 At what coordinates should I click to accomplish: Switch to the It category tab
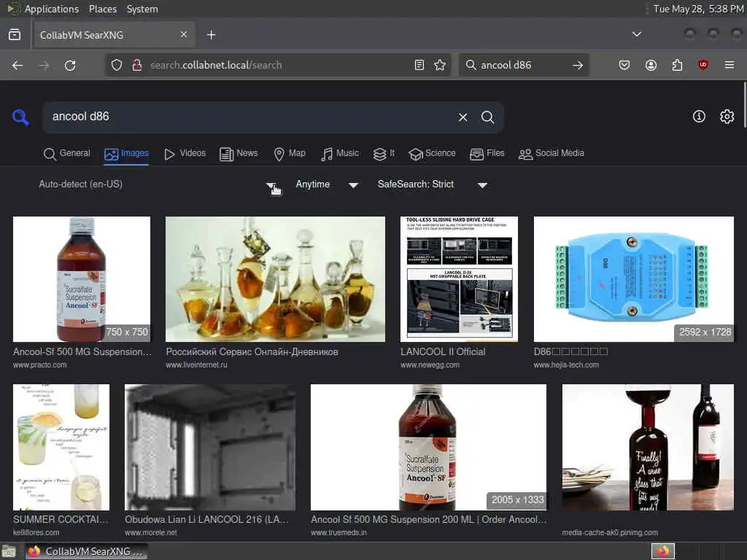[x=384, y=153]
